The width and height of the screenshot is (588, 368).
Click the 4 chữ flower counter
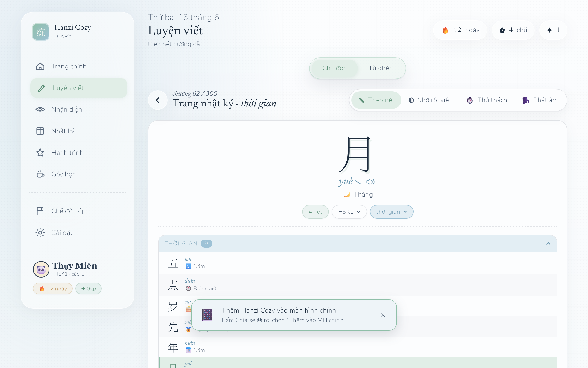(513, 30)
